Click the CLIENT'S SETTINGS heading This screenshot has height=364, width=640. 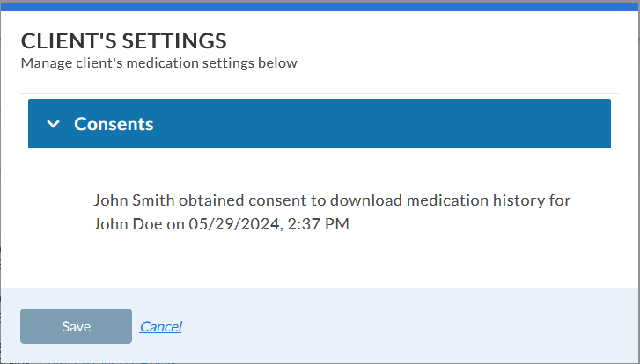point(123,40)
